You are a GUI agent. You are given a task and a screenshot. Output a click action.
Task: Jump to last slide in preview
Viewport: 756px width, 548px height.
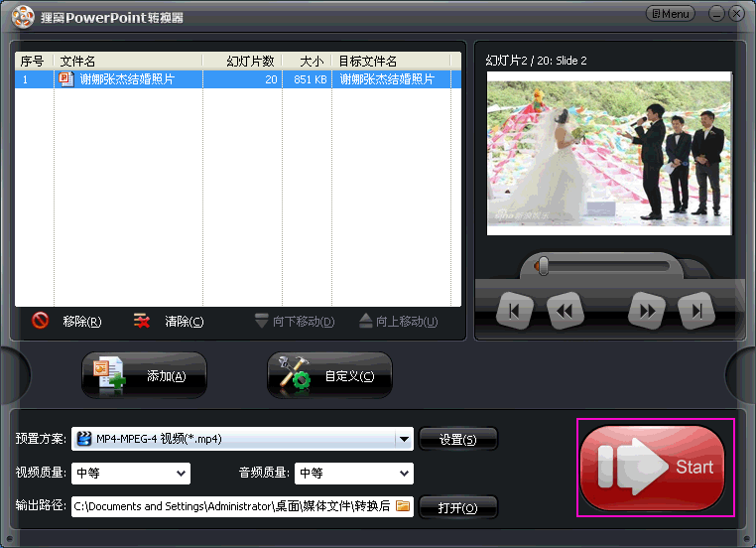[x=696, y=311]
